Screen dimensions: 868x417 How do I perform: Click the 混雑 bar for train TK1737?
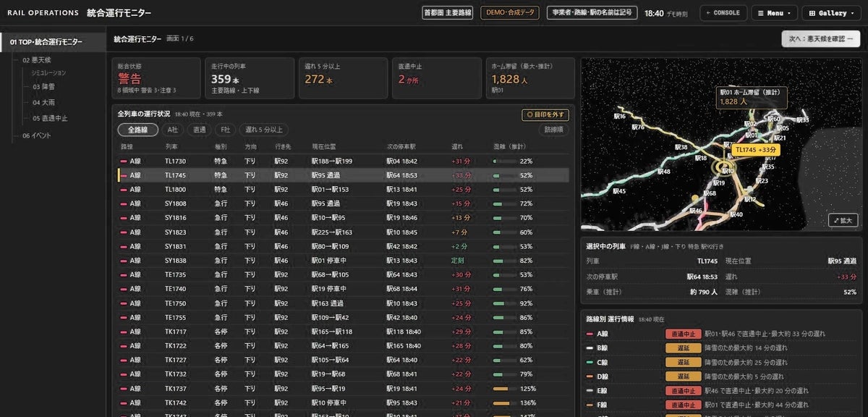click(504, 389)
